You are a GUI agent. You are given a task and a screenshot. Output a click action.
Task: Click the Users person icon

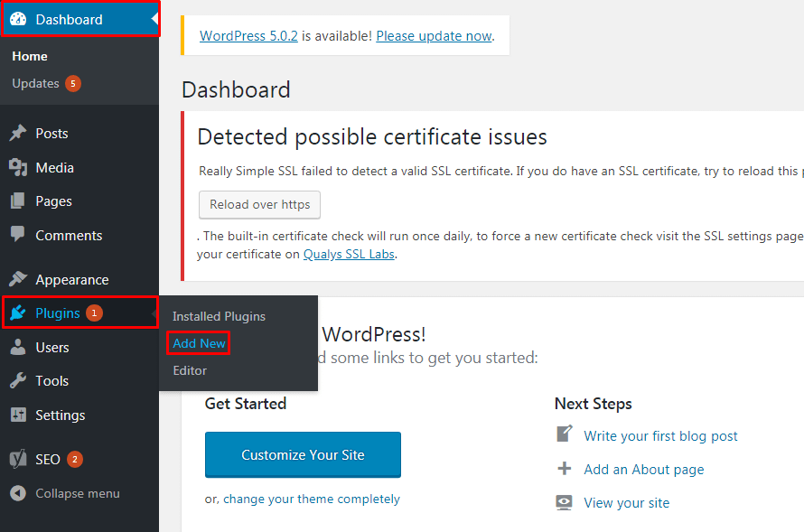pyautogui.click(x=18, y=347)
